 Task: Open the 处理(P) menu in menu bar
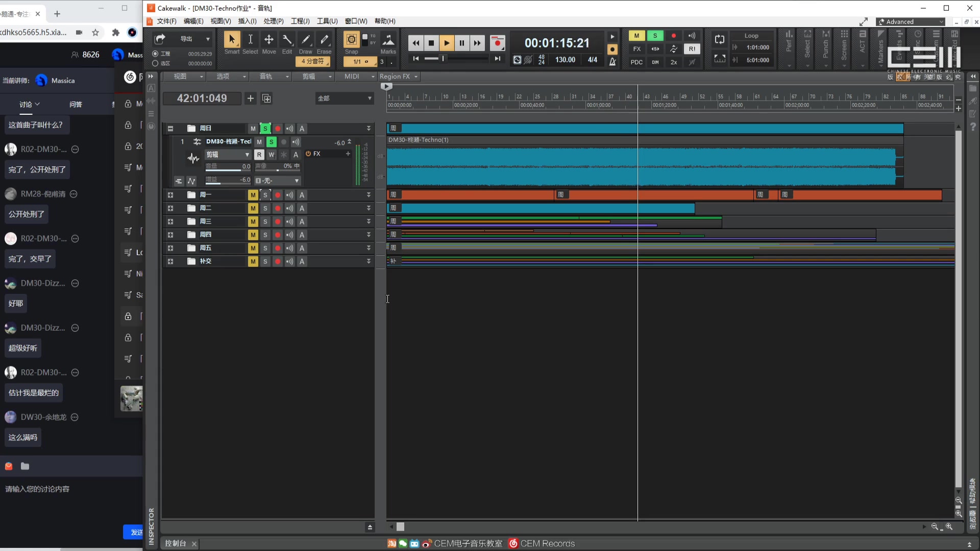(x=274, y=21)
